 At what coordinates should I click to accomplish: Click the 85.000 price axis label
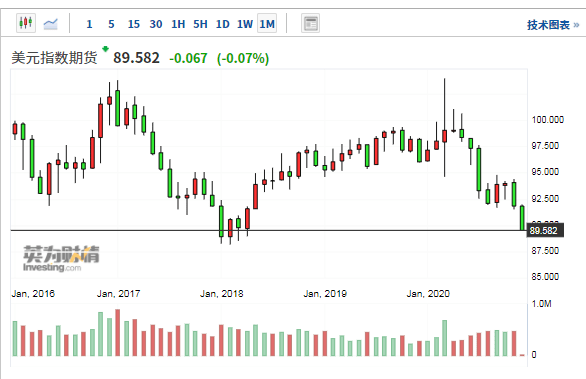[x=545, y=277]
